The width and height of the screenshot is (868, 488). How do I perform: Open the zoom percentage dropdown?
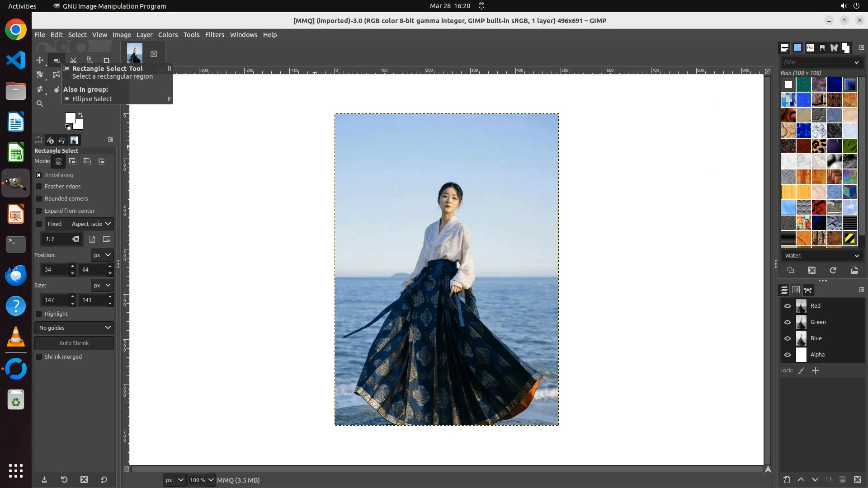pyautogui.click(x=211, y=480)
